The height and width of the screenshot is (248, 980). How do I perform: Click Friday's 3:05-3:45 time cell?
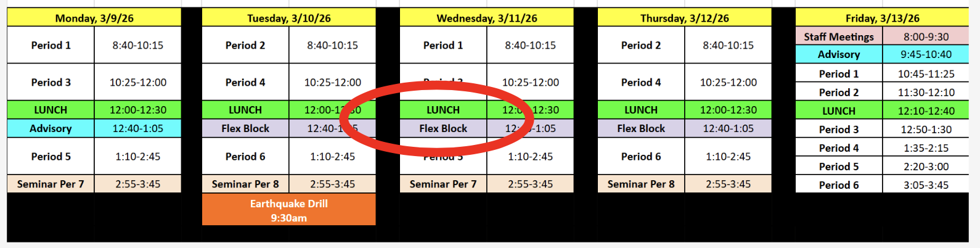(x=926, y=184)
